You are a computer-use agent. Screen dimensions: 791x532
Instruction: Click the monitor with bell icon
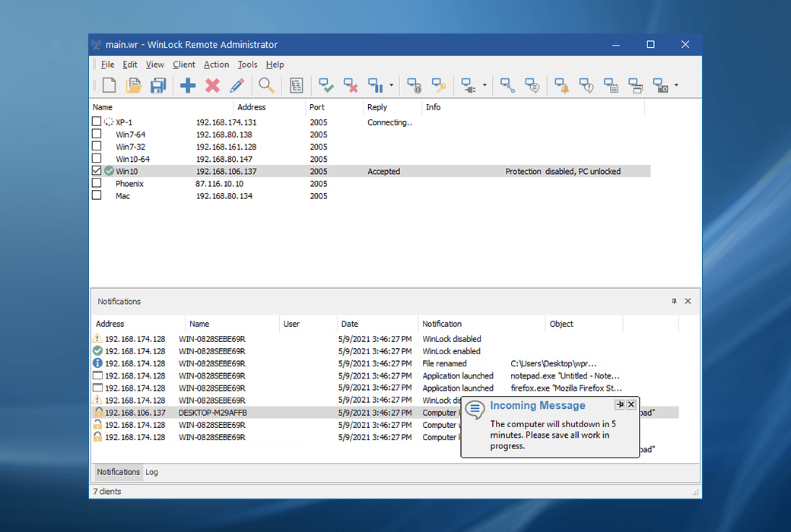(x=561, y=85)
